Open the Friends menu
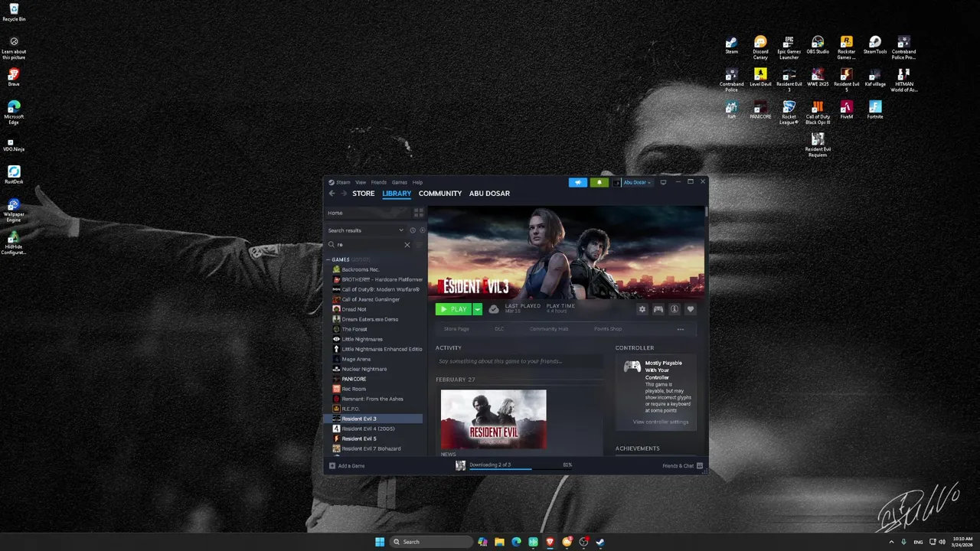980x551 pixels. tap(379, 182)
